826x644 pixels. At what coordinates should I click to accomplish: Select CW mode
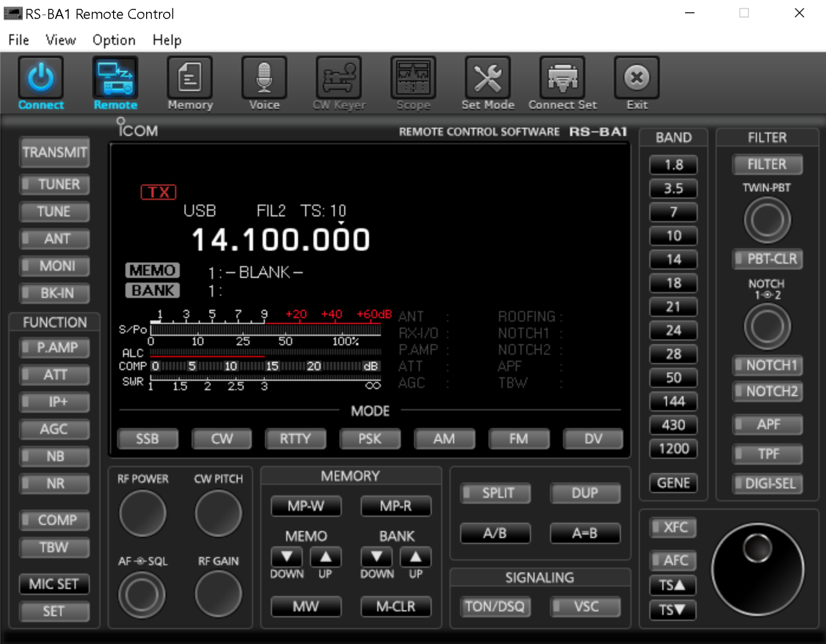coord(222,439)
